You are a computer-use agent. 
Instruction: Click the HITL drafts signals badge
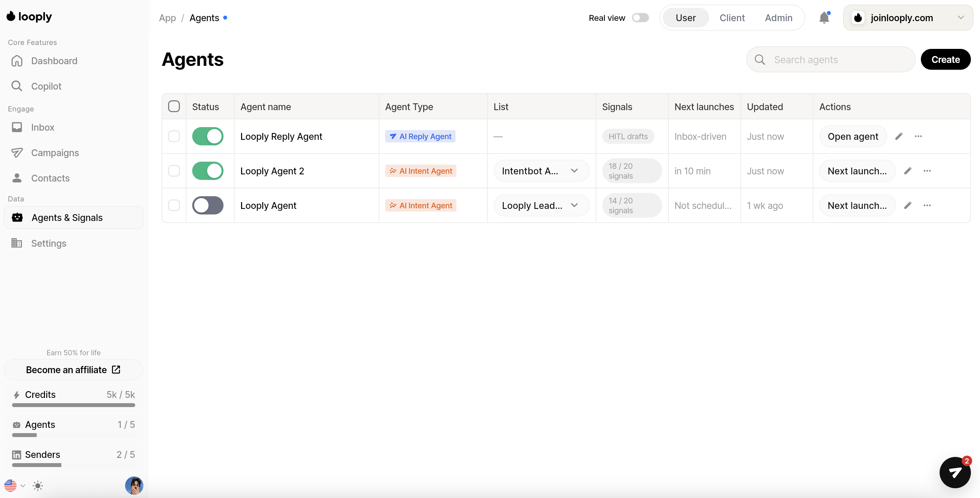pyautogui.click(x=628, y=136)
